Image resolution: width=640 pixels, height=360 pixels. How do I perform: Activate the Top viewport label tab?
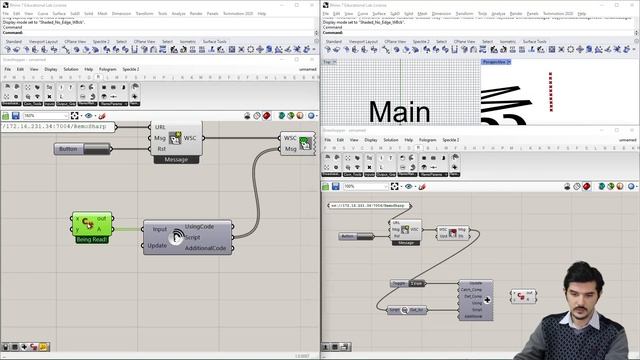(327, 62)
